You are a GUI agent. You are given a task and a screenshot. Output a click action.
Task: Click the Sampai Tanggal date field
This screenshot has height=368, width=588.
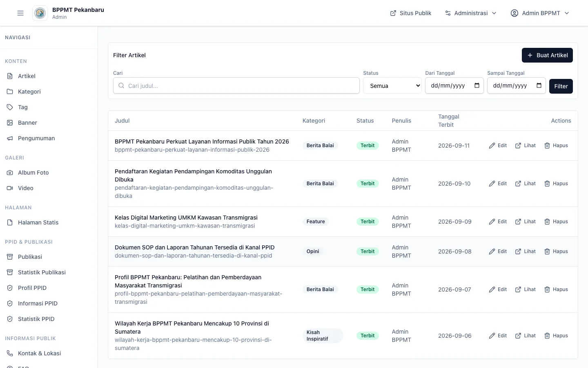[x=517, y=85]
